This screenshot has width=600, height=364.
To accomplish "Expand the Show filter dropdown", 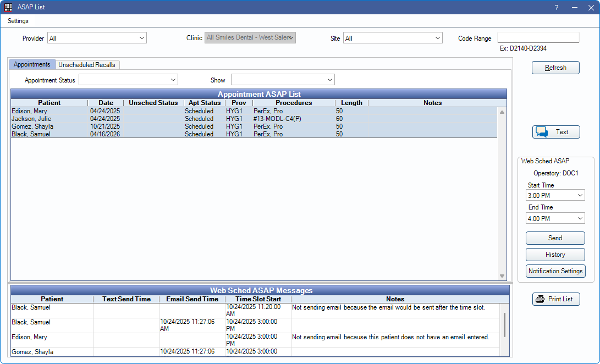I will click(283, 80).
